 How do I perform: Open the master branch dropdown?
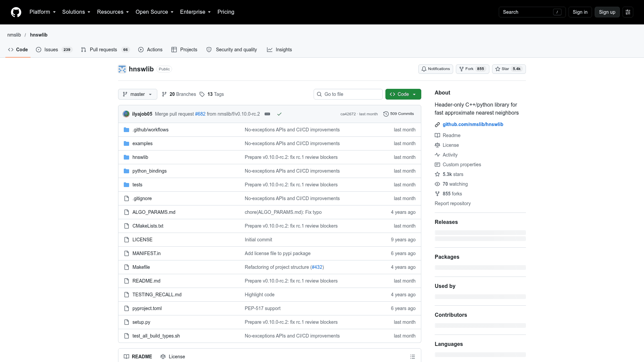tap(138, 94)
